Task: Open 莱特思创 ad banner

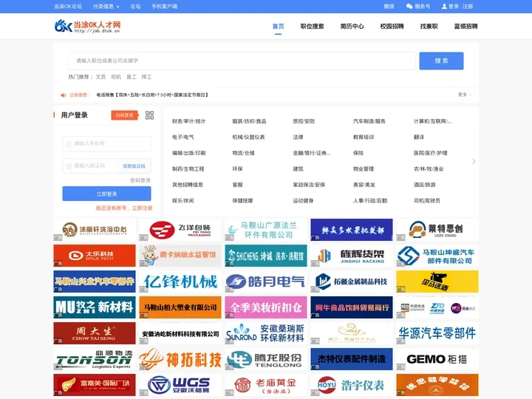Action: coord(437,230)
